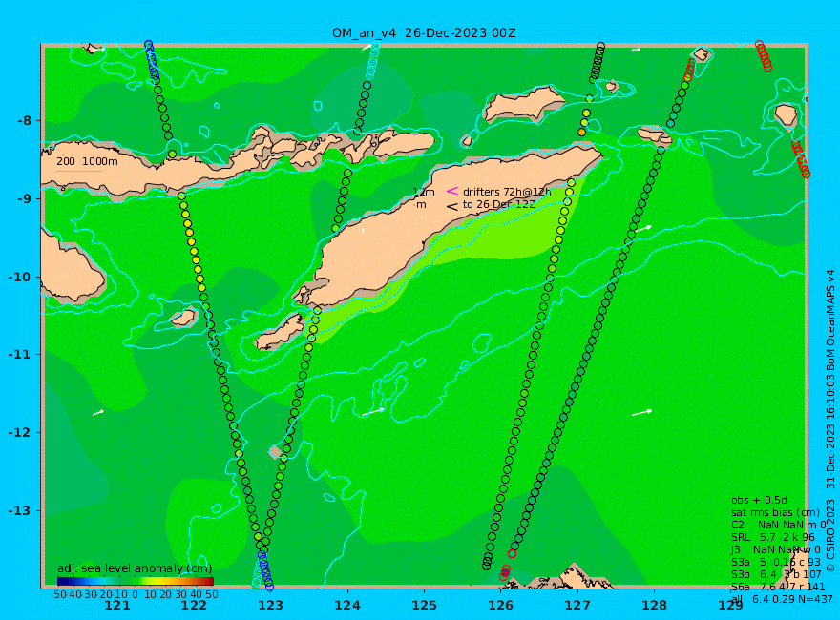Click the white current arrow near 128E, 11.7S
The image size is (840, 620).
(641, 412)
